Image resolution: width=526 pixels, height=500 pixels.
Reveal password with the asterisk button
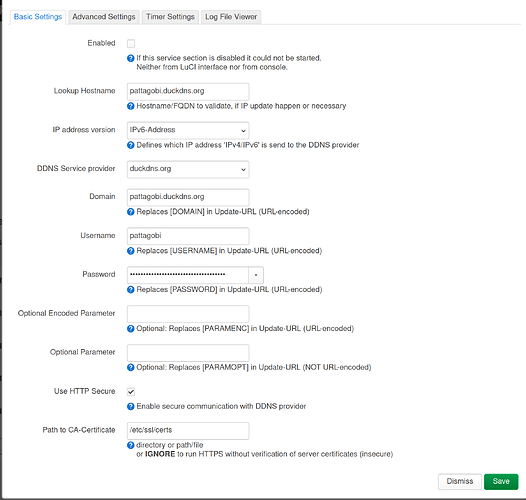[256, 275]
